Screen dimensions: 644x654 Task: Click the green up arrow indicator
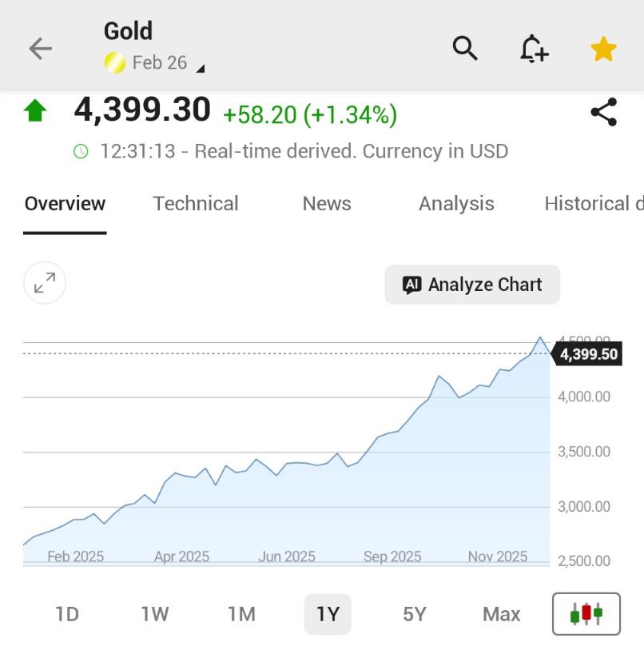pyautogui.click(x=35, y=110)
